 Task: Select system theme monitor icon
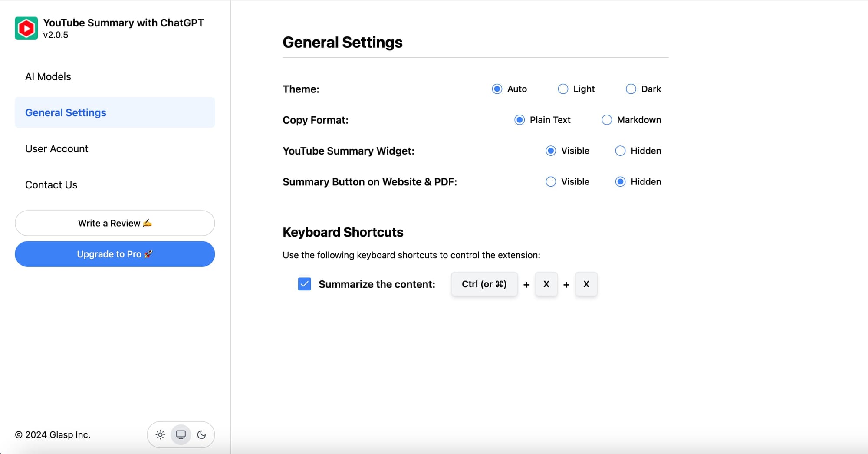click(181, 434)
